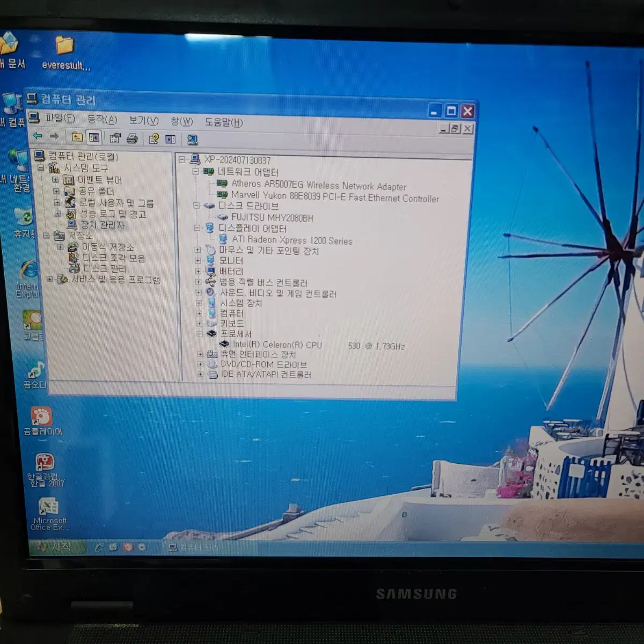Select 디스크 조각 모음 item
This screenshot has height=644, width=644.
click(114, 258)
